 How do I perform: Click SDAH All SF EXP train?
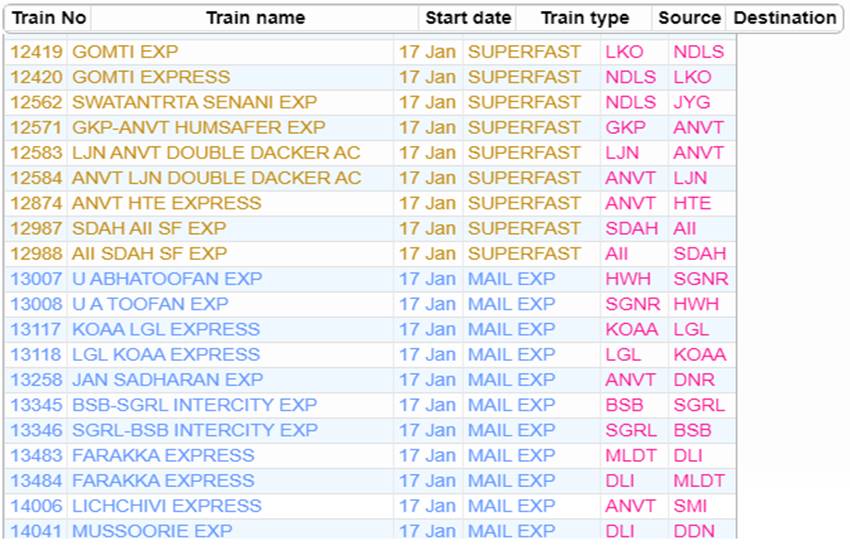pyautogui.click(x=149, y=228)
